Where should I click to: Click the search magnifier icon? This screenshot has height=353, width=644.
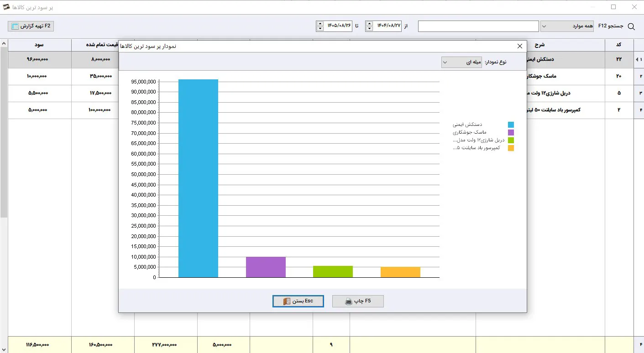tap(631, 26)
